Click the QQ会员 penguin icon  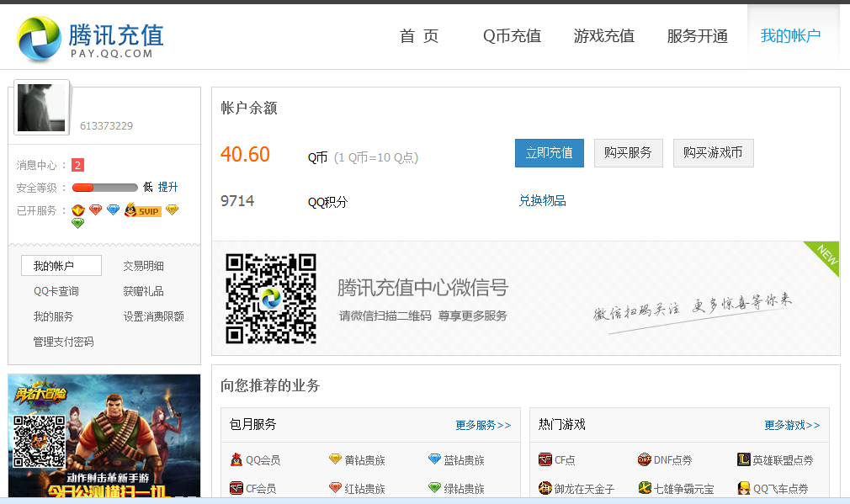236,459
